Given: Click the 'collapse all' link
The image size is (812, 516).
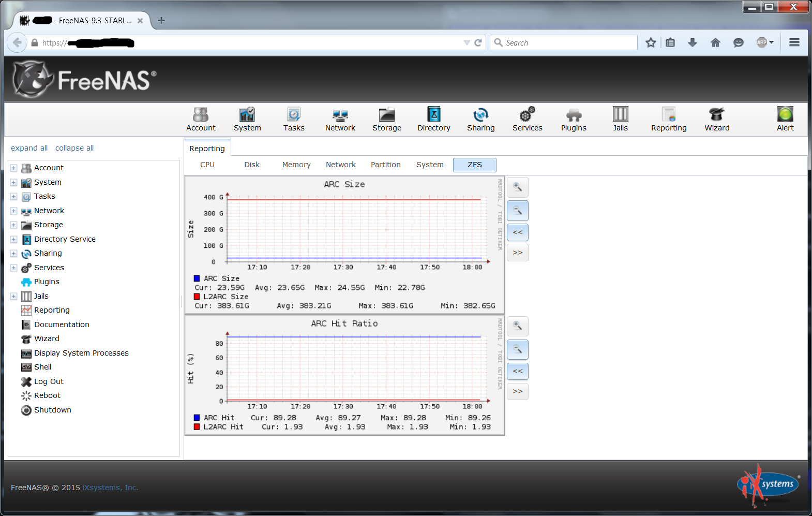Looking at the screenshot, I should (74, 148).
